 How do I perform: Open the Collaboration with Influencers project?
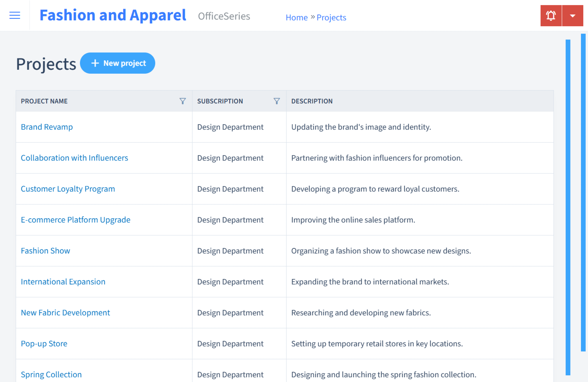pos(74,158)
